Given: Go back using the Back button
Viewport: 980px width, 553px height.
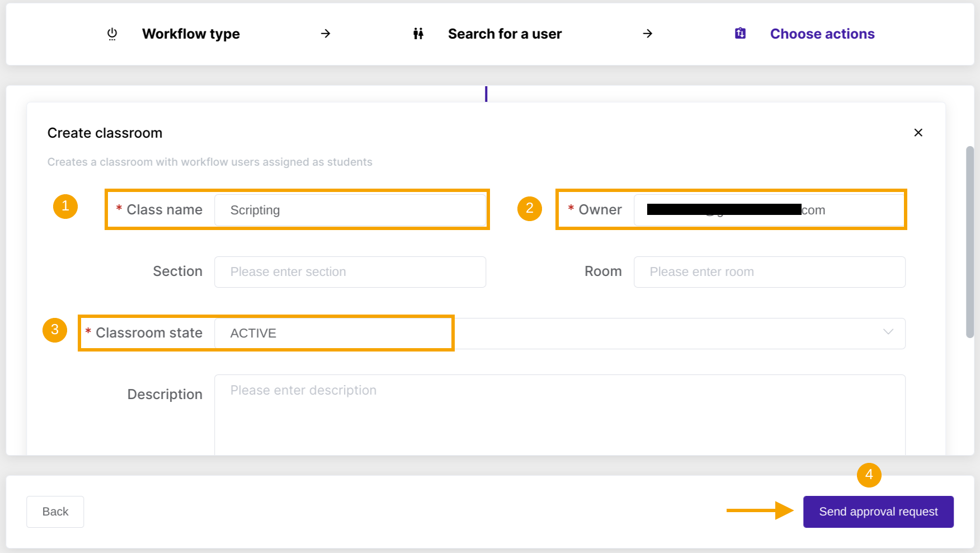Looking at the screenshot, I should pos(55,511).
